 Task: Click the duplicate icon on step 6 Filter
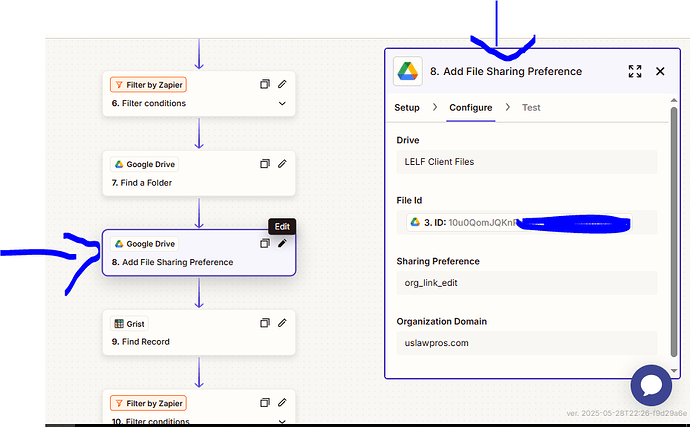pos(264,84)
